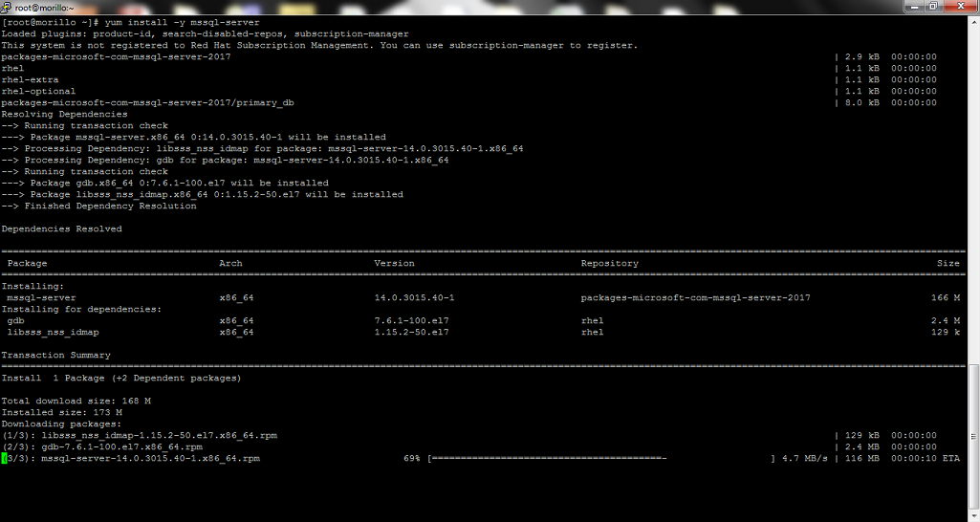
Task: Click libsss_nss_idmap in the package table
Action: [x=54, y=332]
